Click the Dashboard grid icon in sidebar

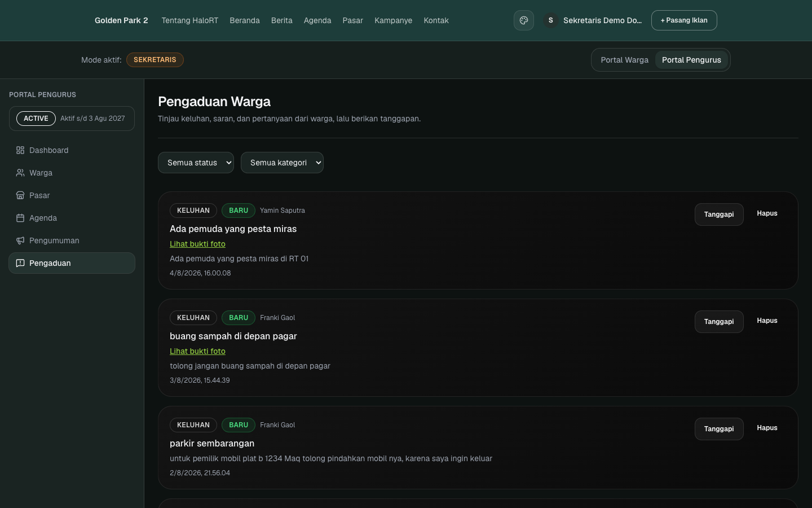click(x=20, y=150)
